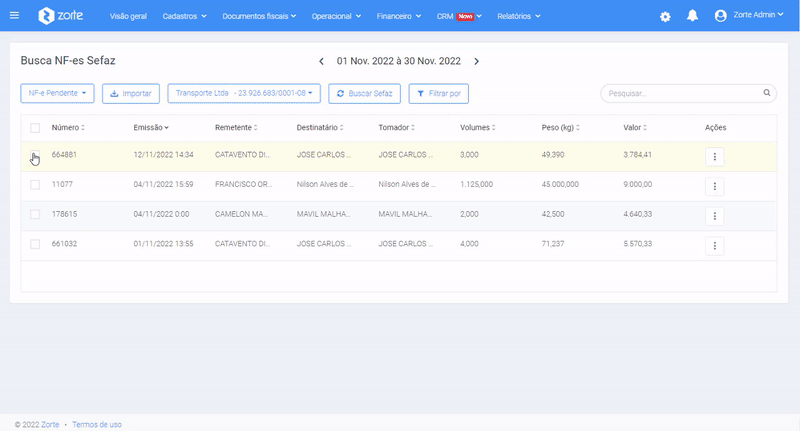
Task: Click into the Pesquisar search field
Action: tap(680, 93)
